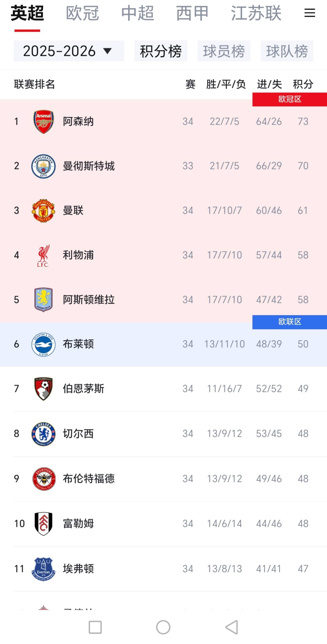The height and width of the screenshot is (644, 327).
Task: Open the hamburger menu icon
Action: (309, 13)
